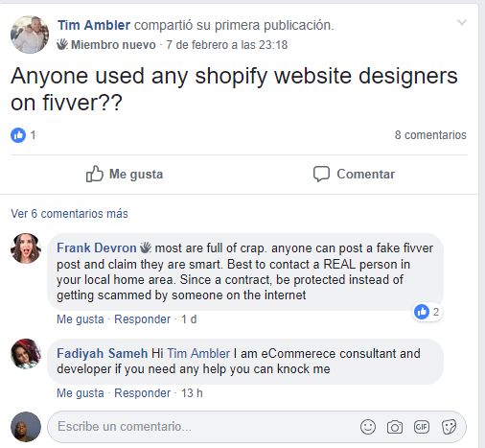Like Frank Devron's comment via 'Me gusta'

pyautogui.click(x=81, y=319)
